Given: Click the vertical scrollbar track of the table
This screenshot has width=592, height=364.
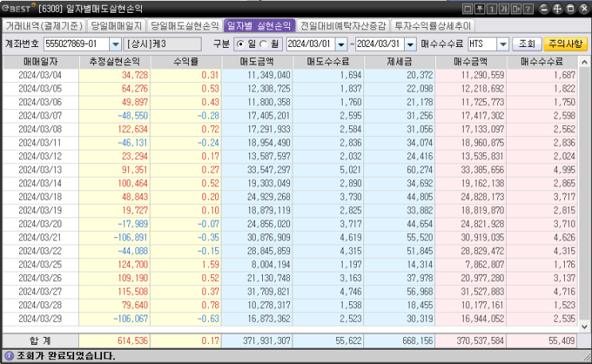Looking at the screenshot, I should point(584,195).
